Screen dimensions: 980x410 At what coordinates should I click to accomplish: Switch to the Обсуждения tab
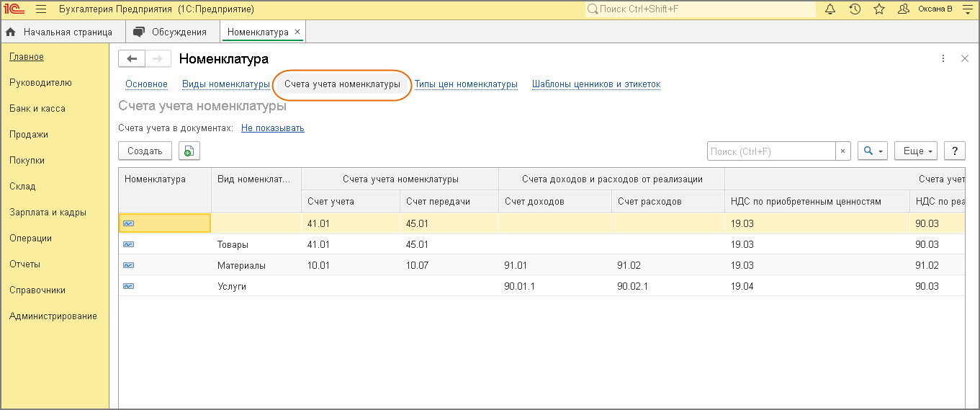click(171, 32)
